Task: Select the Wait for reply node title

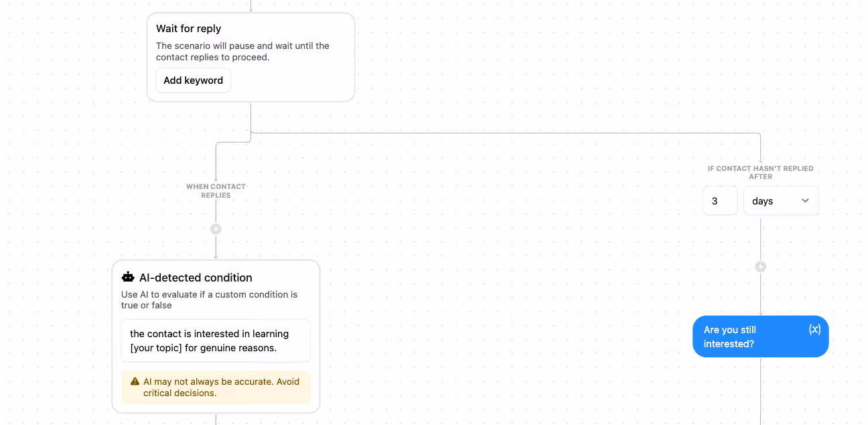Action: pyautogui.click(x=189, y=29)
